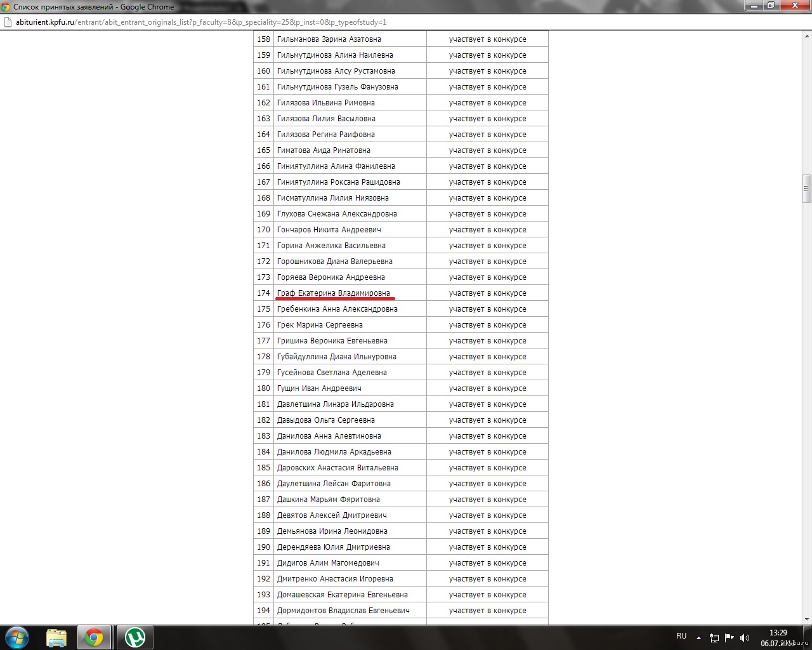Select name 'Дерендяева Юлия Дмитриевна'
Screen dimensions: 812x650
point(334,547)
